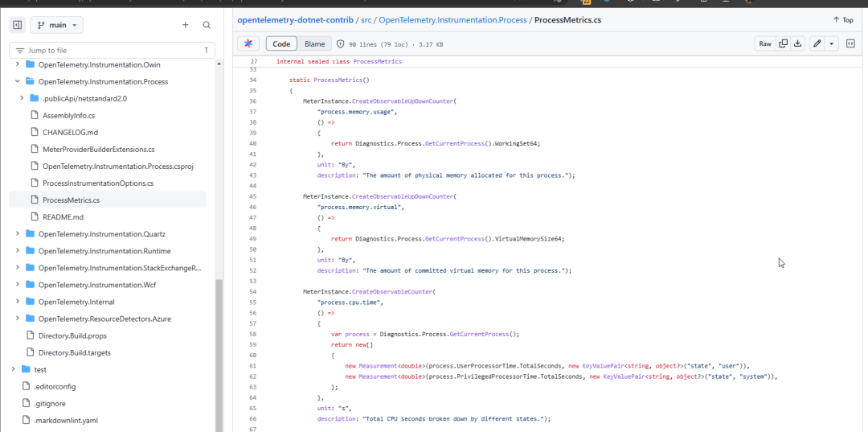Screen dimensions: 868x432
Task: Open README.md in Process folder
Action: [x=63, y=217]
